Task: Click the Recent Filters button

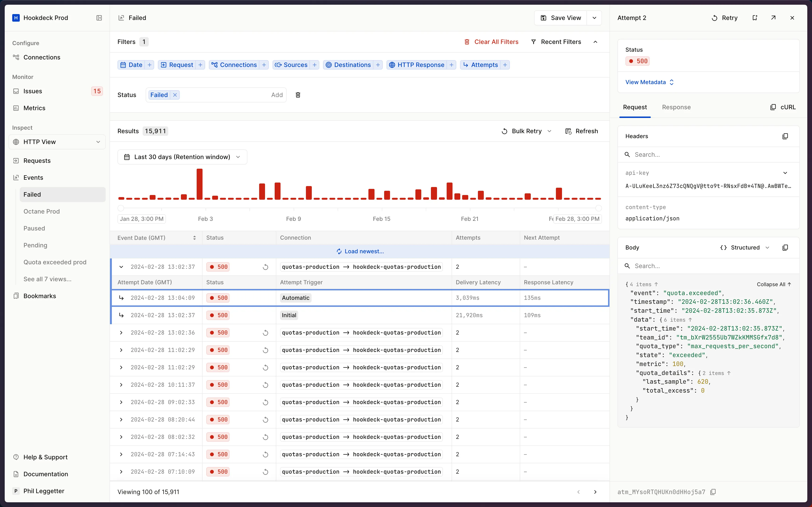Action: 556,42
